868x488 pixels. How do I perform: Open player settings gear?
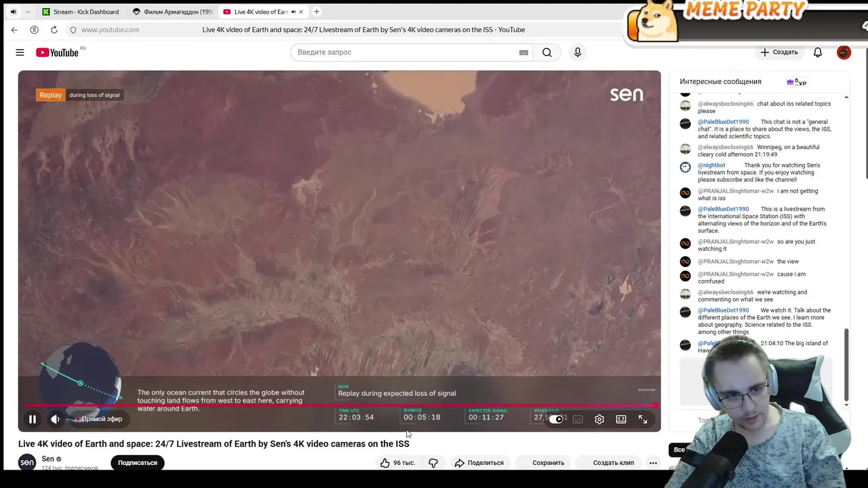(x=599, y=420)
